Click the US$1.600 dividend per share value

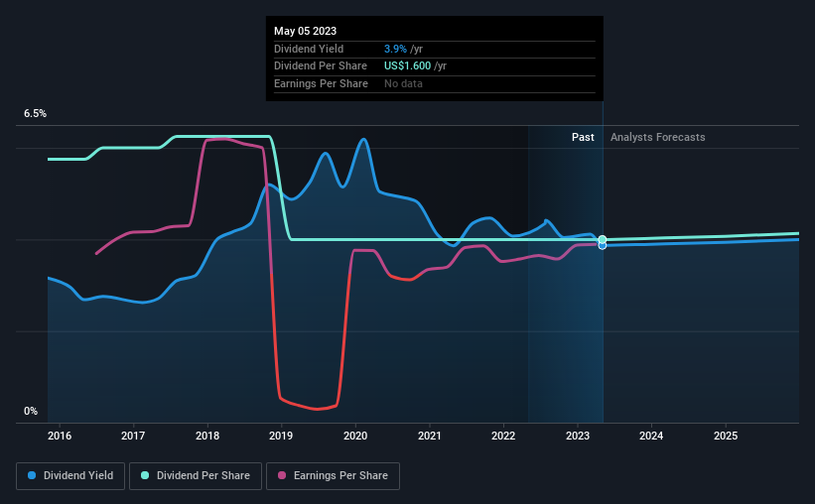click(x=407, y=66)
